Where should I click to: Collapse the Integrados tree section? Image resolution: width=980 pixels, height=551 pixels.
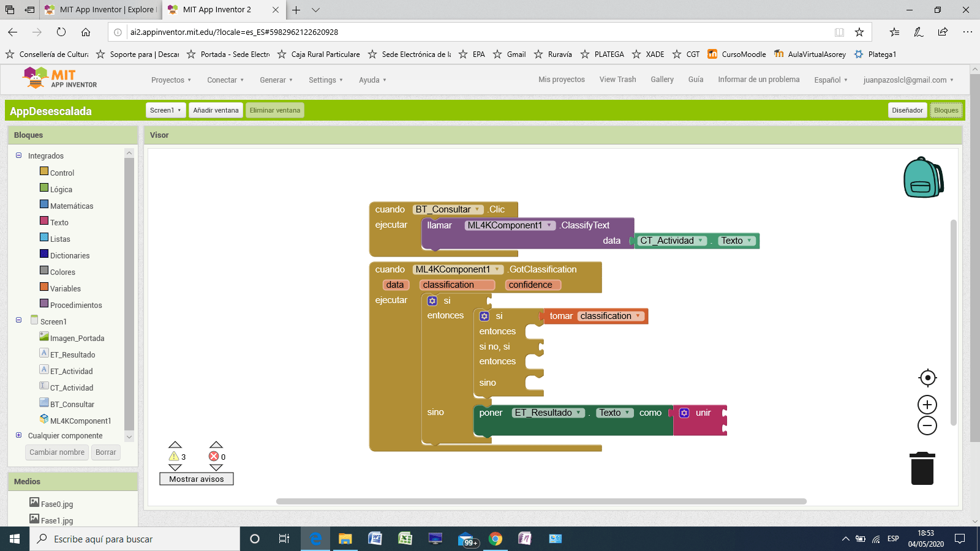pos(18,156)
